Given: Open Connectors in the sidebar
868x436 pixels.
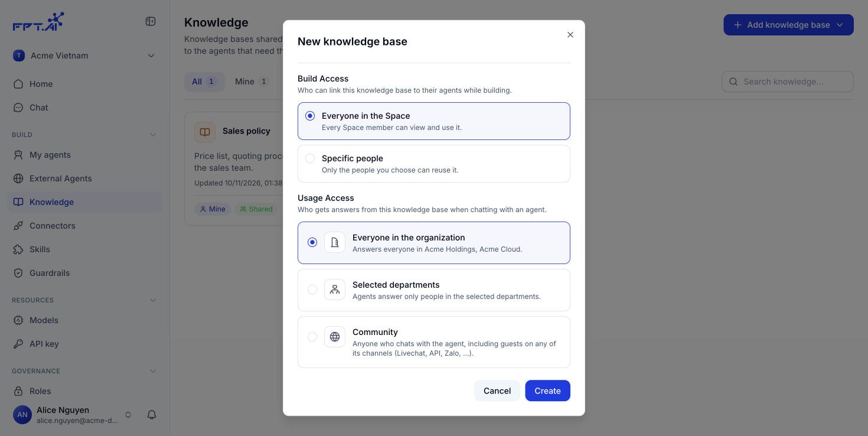Looking at the screenshot, I should point(84,226).
